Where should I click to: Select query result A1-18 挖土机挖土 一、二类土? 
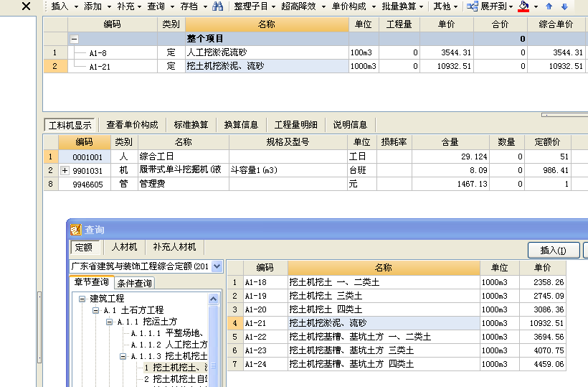[x=397, y=282]
